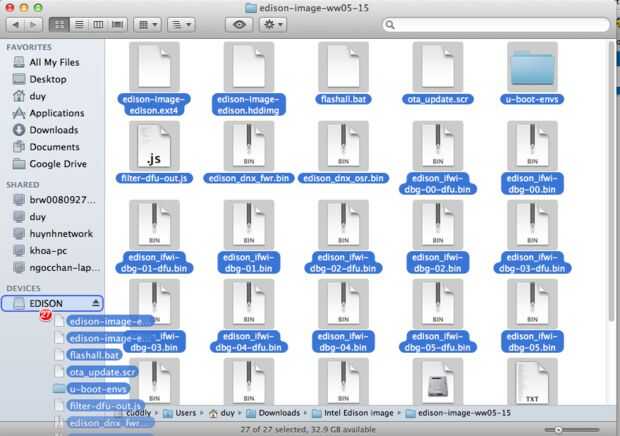Select edison-image-edison.ext4 file icon

tap(154, 66)
